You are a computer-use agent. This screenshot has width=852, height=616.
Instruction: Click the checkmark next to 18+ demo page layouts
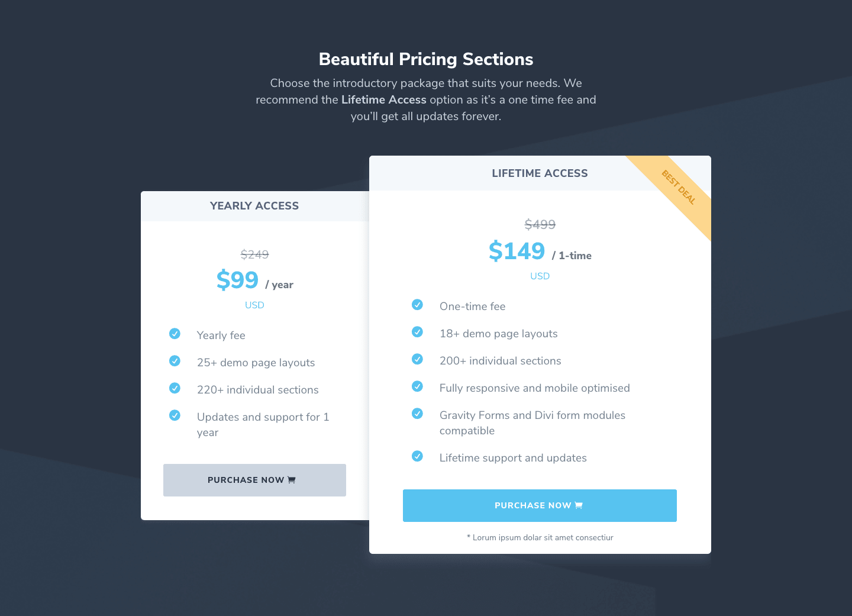point(417,332)
